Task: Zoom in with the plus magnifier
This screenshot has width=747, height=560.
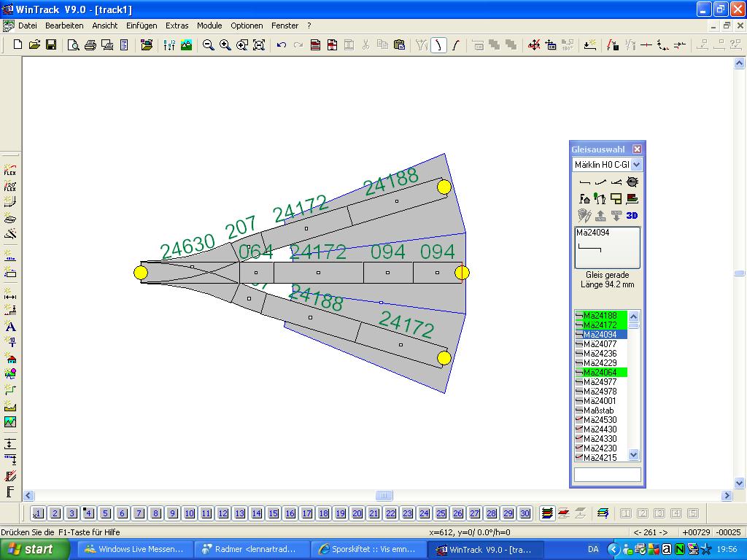Action: (x=225, y=45)
